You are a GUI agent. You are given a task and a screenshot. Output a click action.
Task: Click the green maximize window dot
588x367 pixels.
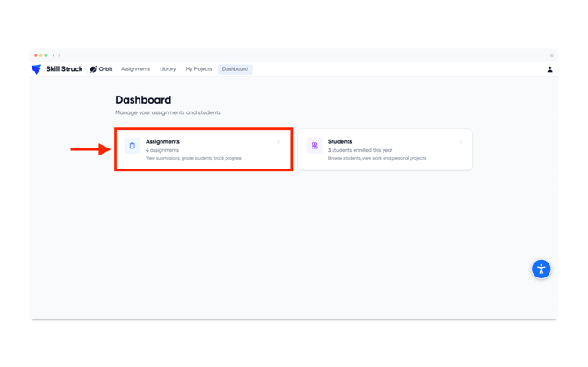[46, 55]
